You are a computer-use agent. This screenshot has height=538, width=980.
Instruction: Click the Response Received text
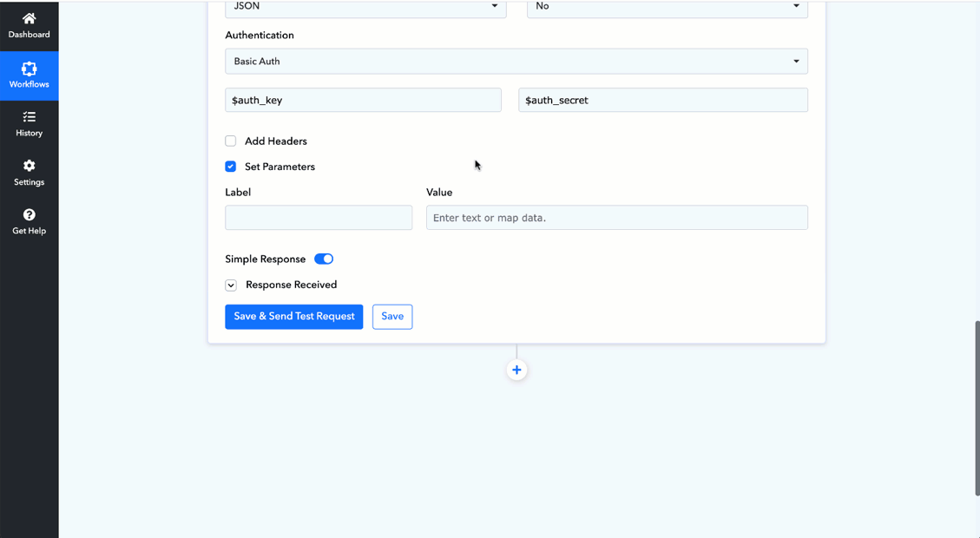point(292,285)
